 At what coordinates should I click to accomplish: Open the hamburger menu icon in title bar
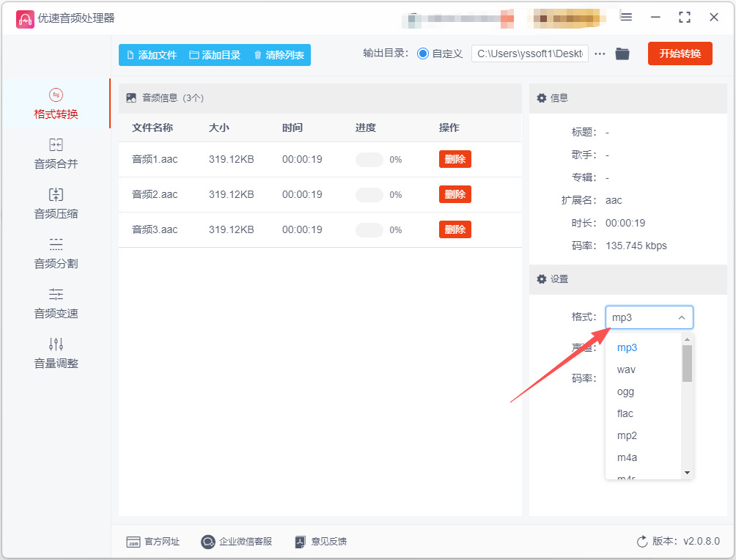pyautogui.click(x=626, y=18)
